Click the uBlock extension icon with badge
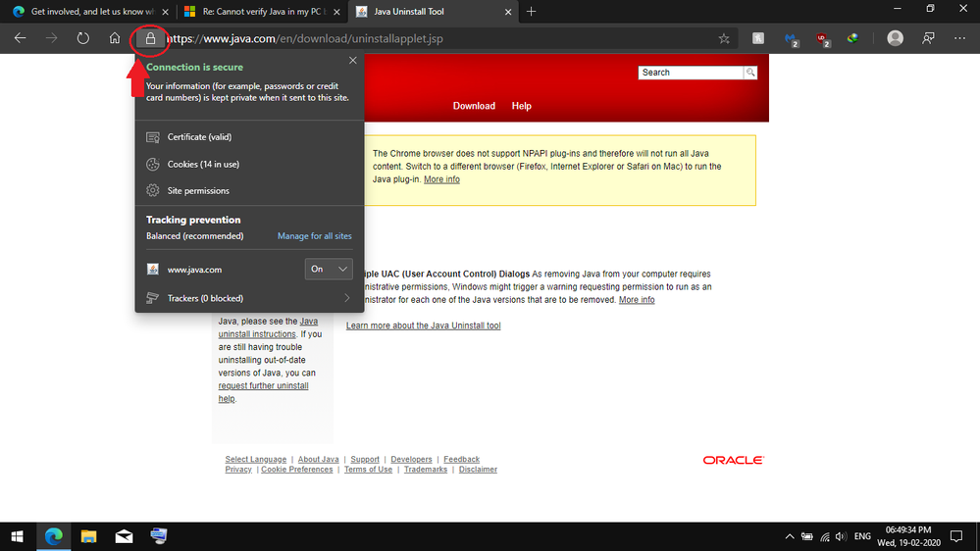Screen dimensions: 980x551 point(822,39)
